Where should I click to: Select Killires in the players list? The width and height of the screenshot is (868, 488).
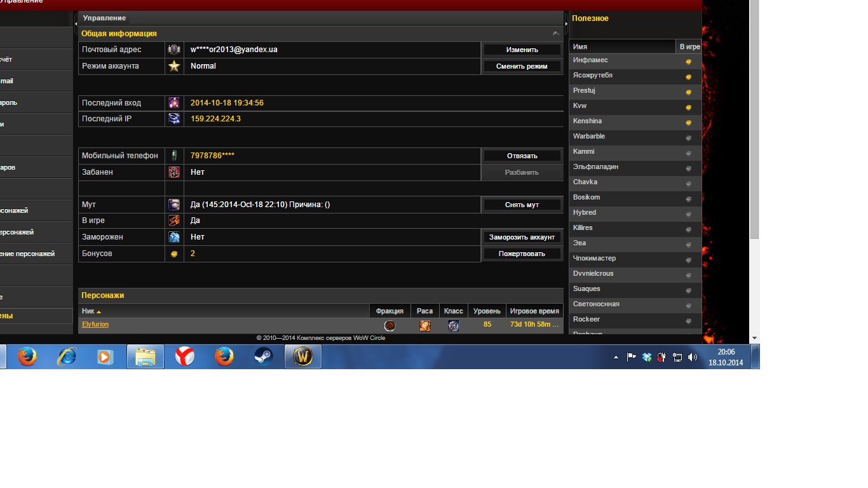pos(635,229)
